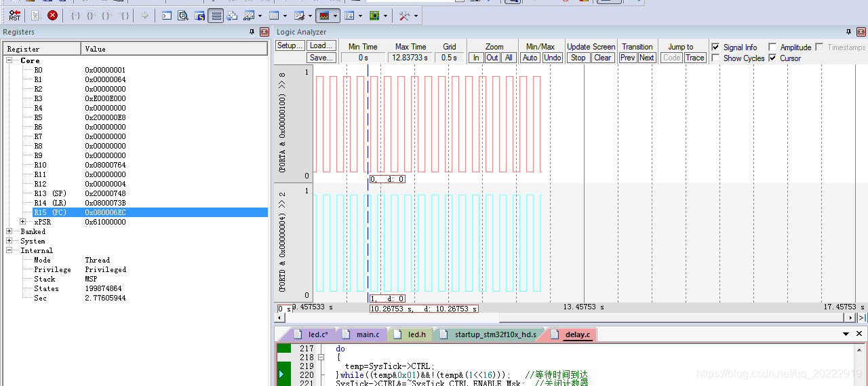Viewport: 868px width, 386px height.
Task: Switch to the led.h tab
Action: tap(411, 334)
